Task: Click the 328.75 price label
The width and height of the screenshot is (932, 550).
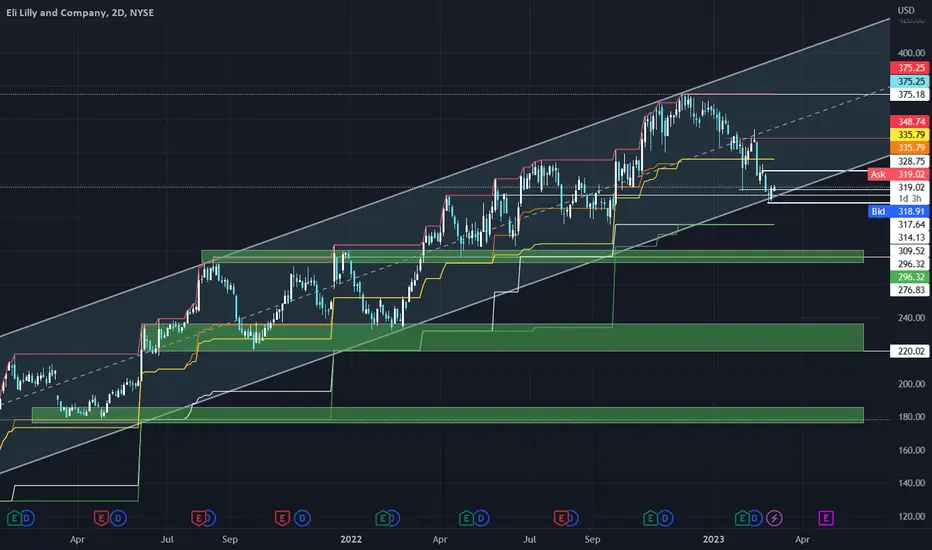Action: point(909,161)
